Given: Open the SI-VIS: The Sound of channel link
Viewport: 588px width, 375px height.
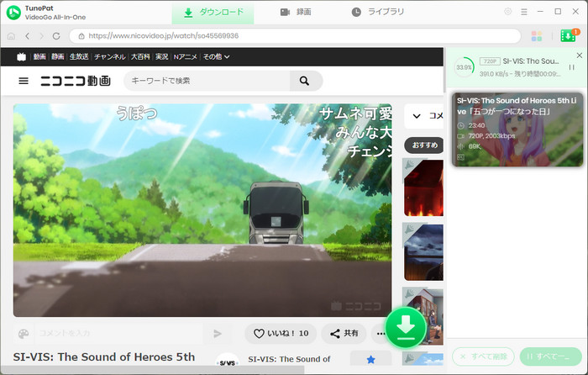Looking at the screenshot, I should tap(289, 359).
